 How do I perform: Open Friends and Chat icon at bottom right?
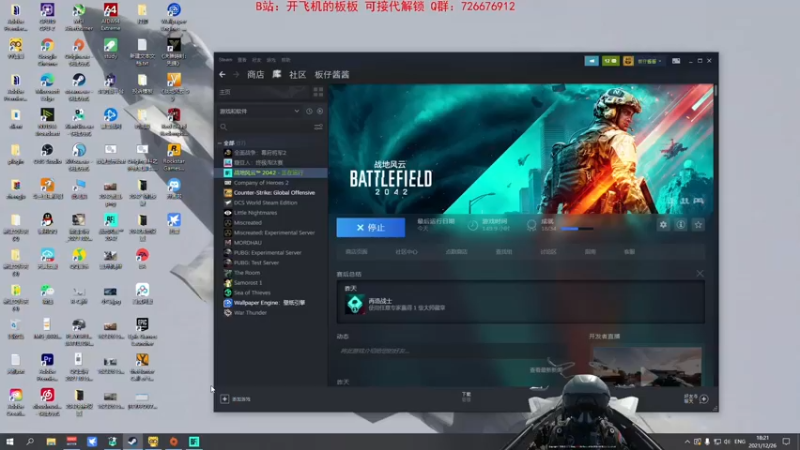704,399
